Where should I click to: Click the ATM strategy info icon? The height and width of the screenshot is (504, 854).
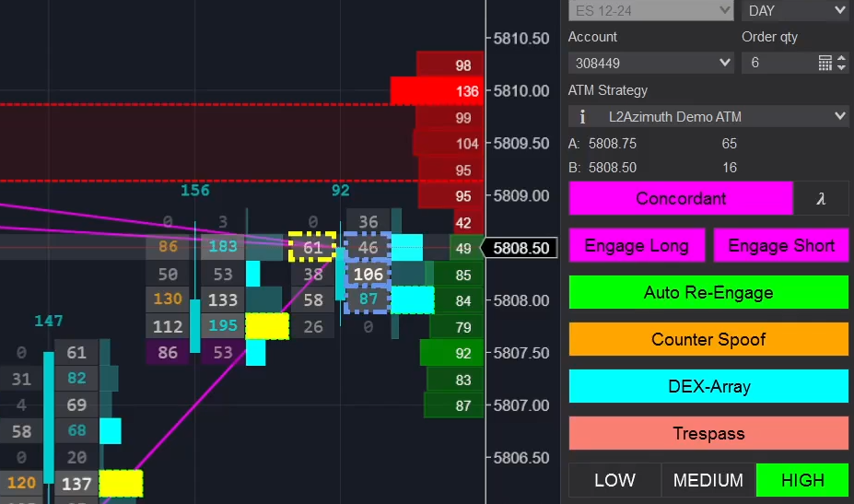[582, 117]
